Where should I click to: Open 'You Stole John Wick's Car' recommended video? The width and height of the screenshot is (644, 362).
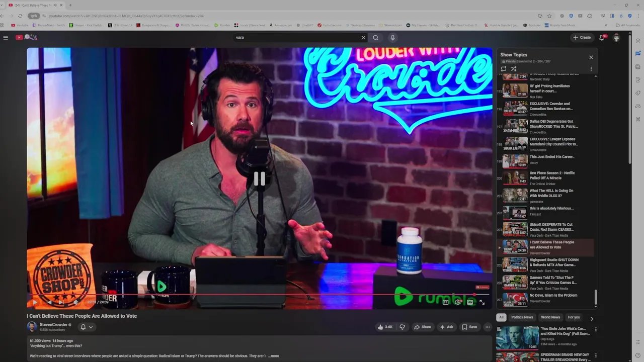coord(543,338)
